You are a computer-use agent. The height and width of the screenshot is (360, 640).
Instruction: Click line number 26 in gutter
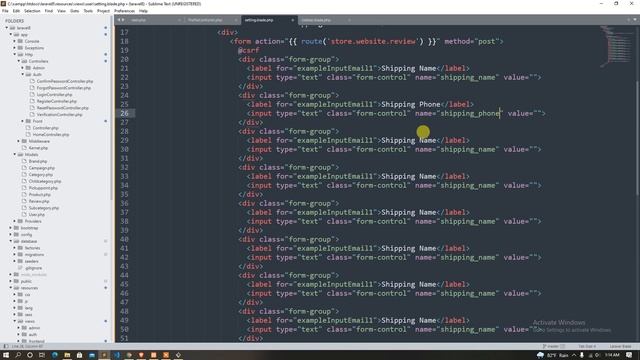[x=124, y=113]
